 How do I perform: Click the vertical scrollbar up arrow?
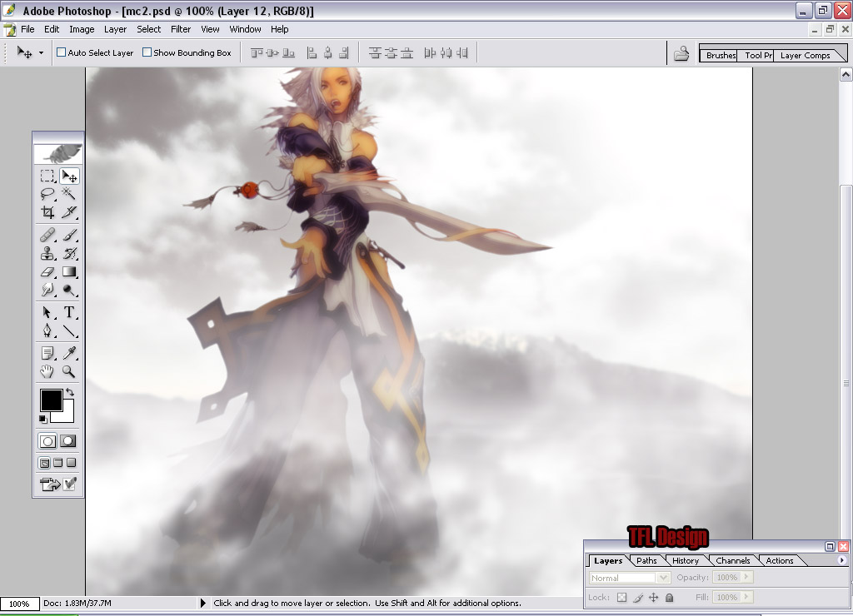(x=846, y=74)
